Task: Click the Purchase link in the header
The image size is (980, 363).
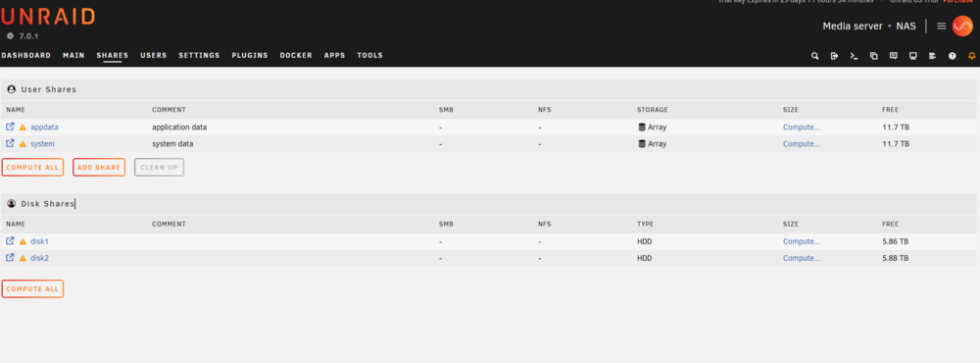Action: click(957, 1)
